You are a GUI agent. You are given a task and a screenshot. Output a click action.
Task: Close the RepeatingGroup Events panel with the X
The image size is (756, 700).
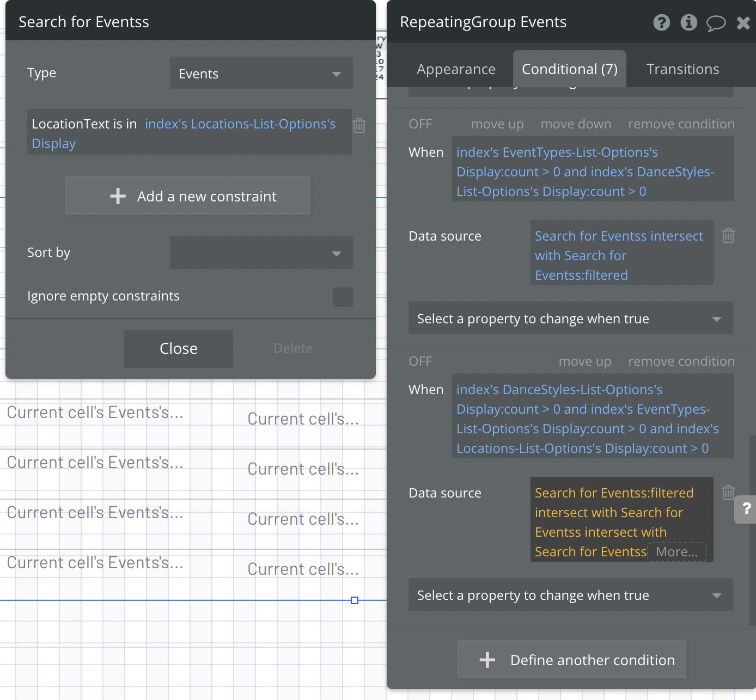pyautogui.click(x=743, y=23)
